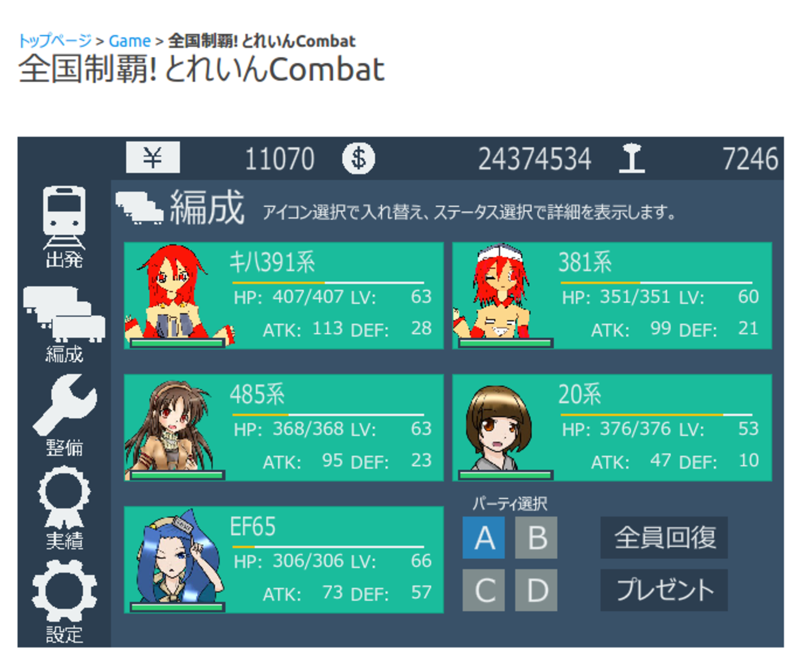Show details for 485系 status panel
This screenshot has height=672, width=798.
[332, 428]
